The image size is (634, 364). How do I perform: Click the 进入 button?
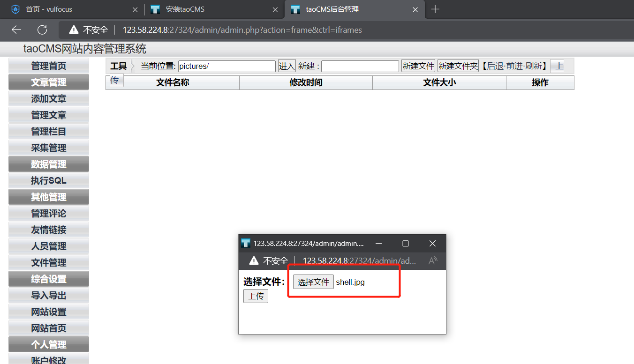coord(287,66)
